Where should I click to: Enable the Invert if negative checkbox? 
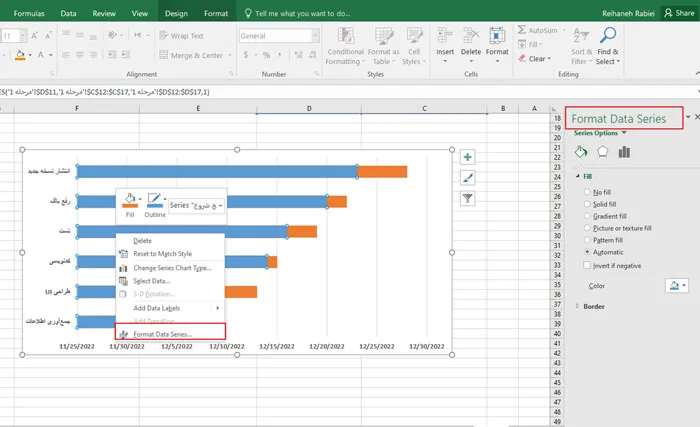(587, 265)
